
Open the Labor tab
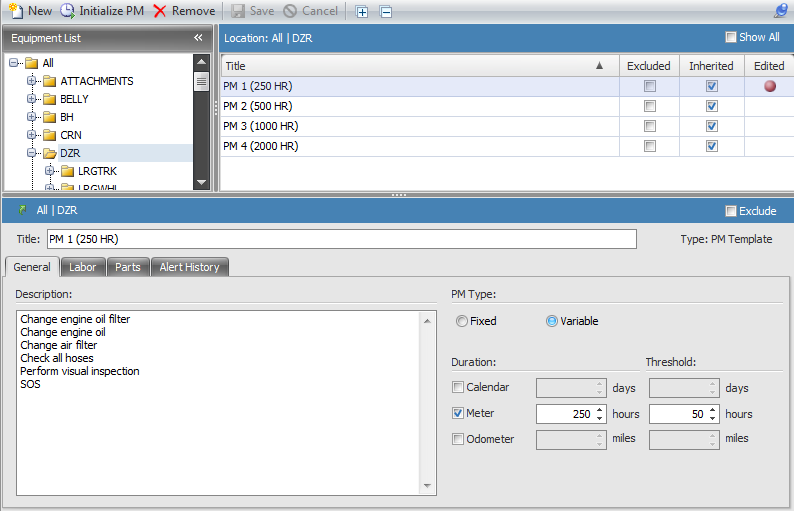pos(83,267)
